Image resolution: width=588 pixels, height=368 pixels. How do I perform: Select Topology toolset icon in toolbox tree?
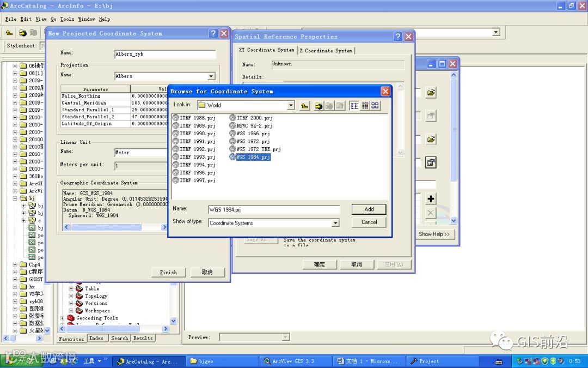pos(79,296)
